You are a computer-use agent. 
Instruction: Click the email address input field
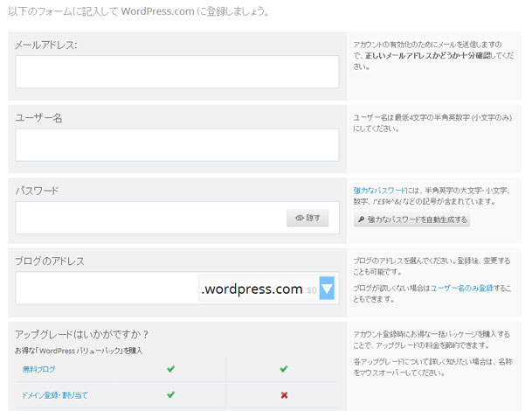pyautogui.click(x=176, y=72)
